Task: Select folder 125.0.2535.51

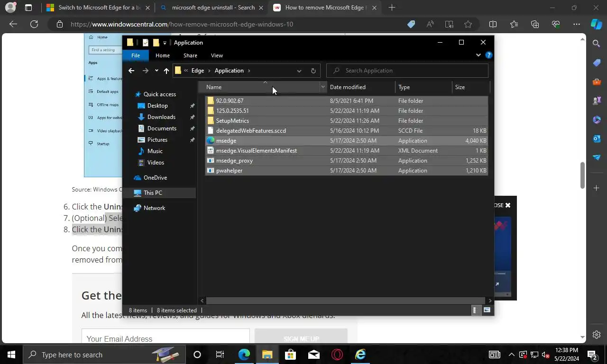Action: pyautogui.click(x=346, y=111)
